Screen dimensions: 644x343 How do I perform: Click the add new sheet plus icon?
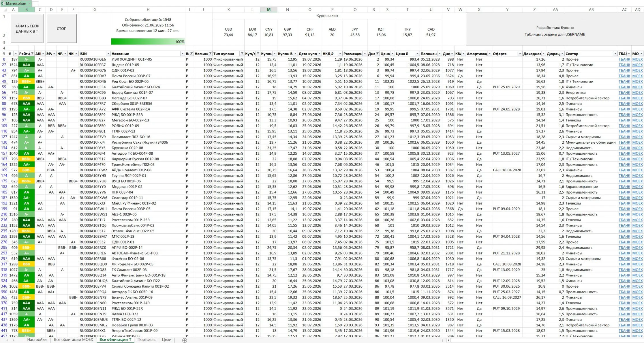[x=185, y=340]
